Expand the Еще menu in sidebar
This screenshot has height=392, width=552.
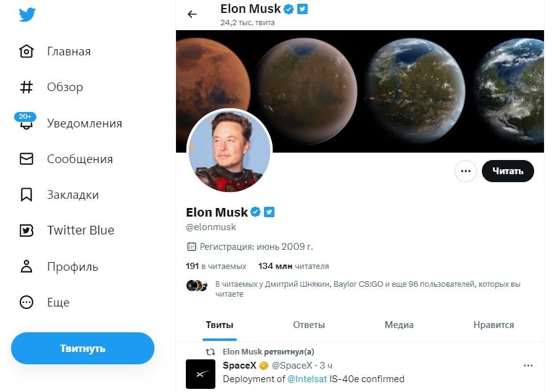pos(26,302)
